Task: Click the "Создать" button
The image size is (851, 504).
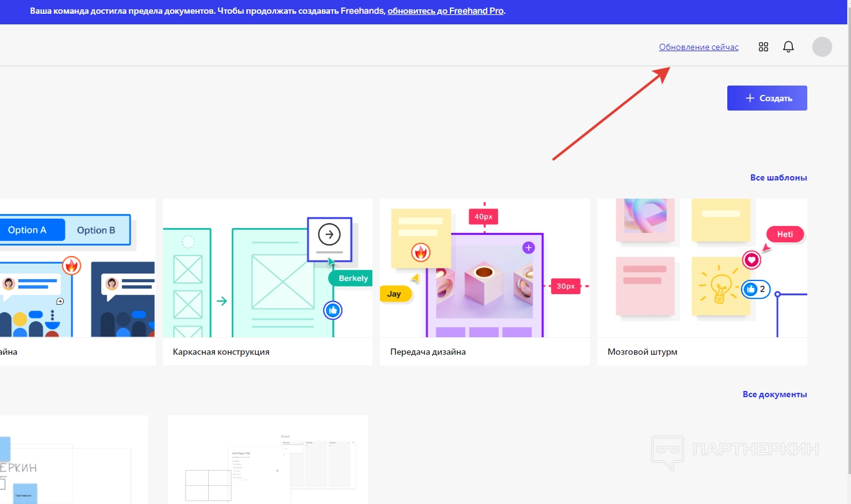Action: point(767,98)
